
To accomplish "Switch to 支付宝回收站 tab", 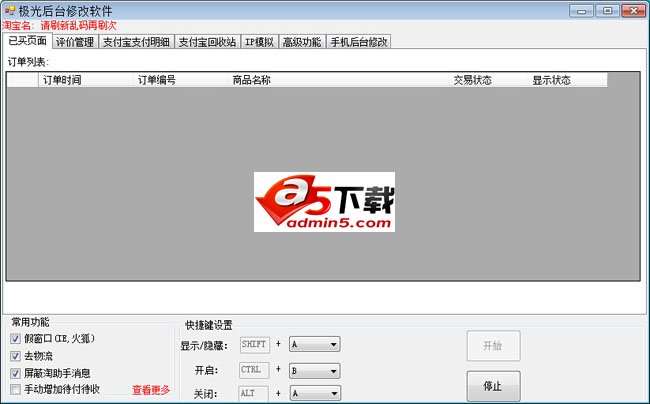I will click(x=207, y=42).
